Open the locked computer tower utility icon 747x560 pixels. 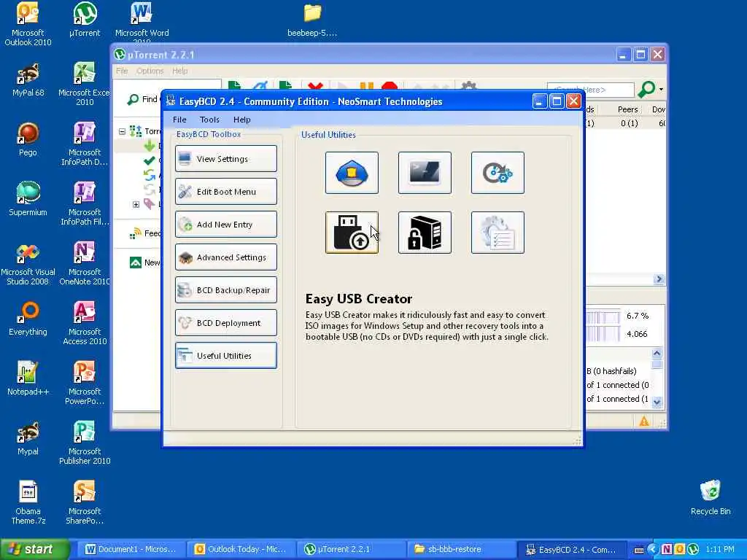(425, 233)
